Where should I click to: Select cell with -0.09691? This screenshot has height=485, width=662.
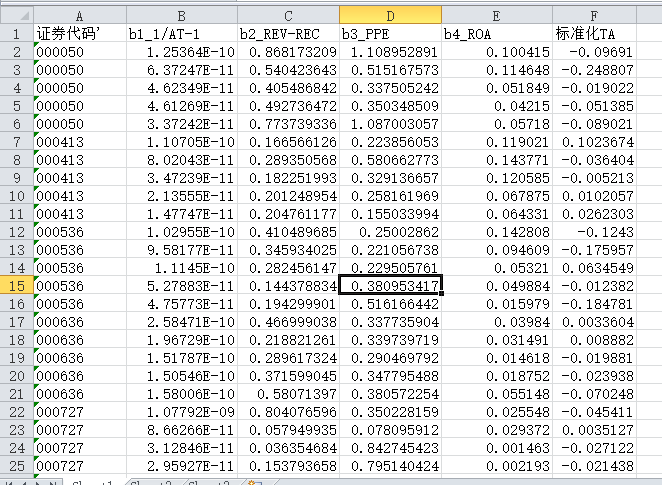[594, 51]
